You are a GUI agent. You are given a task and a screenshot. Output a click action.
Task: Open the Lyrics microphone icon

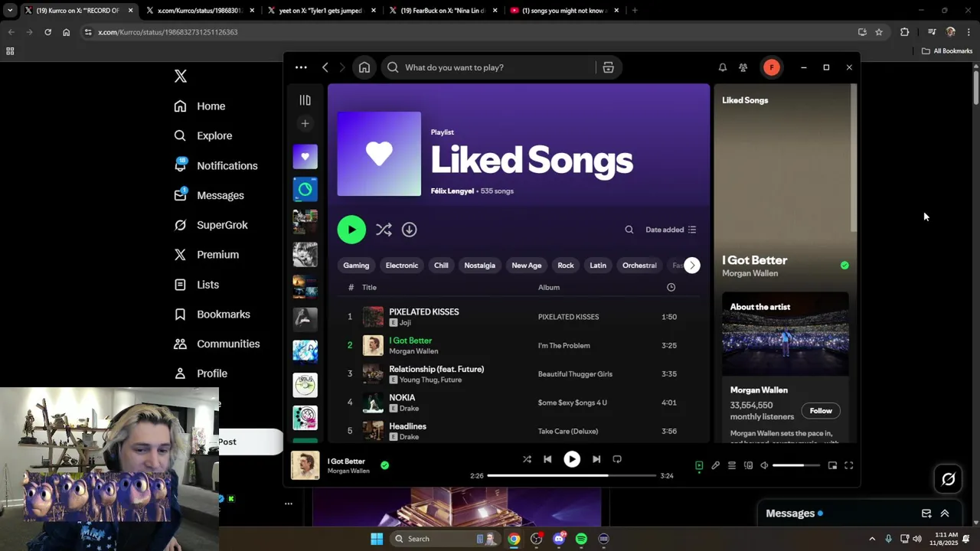coord(715,465)
